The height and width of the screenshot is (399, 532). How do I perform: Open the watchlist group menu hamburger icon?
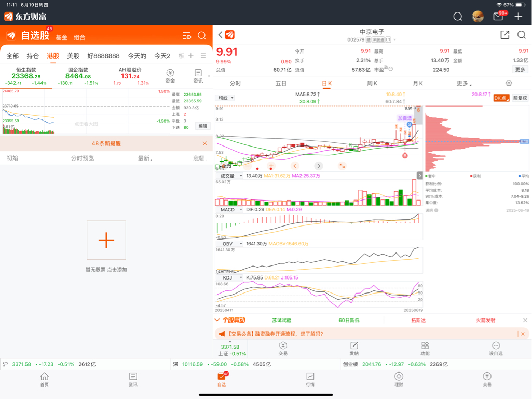(203, 56)
